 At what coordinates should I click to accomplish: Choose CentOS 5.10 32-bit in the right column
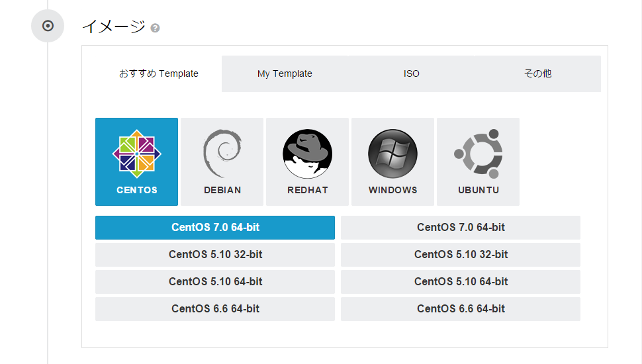pyautogui.click(x=461, y=255)
